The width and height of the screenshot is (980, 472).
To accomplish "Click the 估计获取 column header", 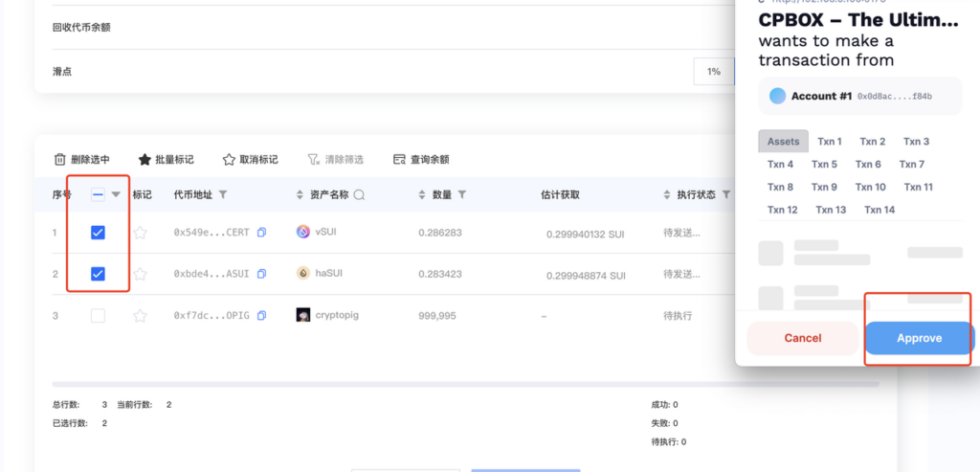I will (x=560, y=195).
